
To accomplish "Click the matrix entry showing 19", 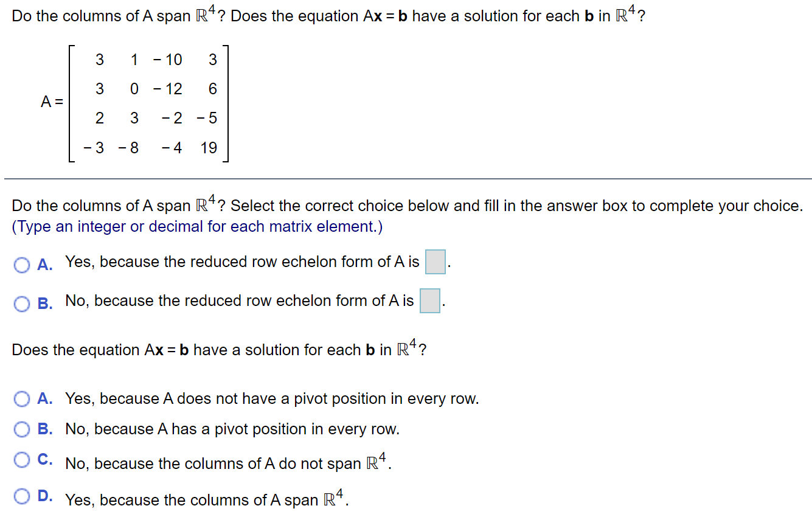I will 209,147.
